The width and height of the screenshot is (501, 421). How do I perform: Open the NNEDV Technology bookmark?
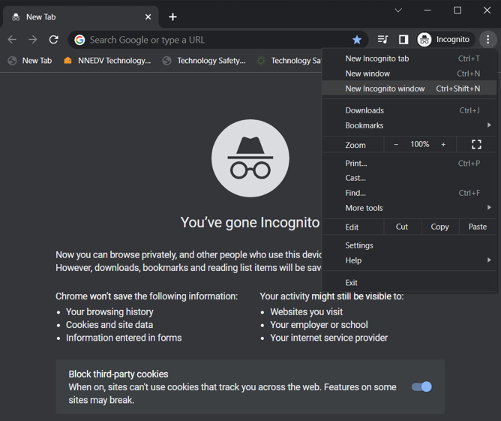coord(107,61)
